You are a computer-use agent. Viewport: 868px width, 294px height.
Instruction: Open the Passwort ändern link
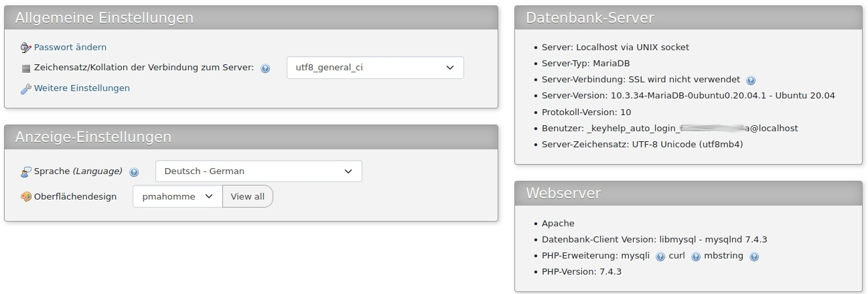point(70,48)
